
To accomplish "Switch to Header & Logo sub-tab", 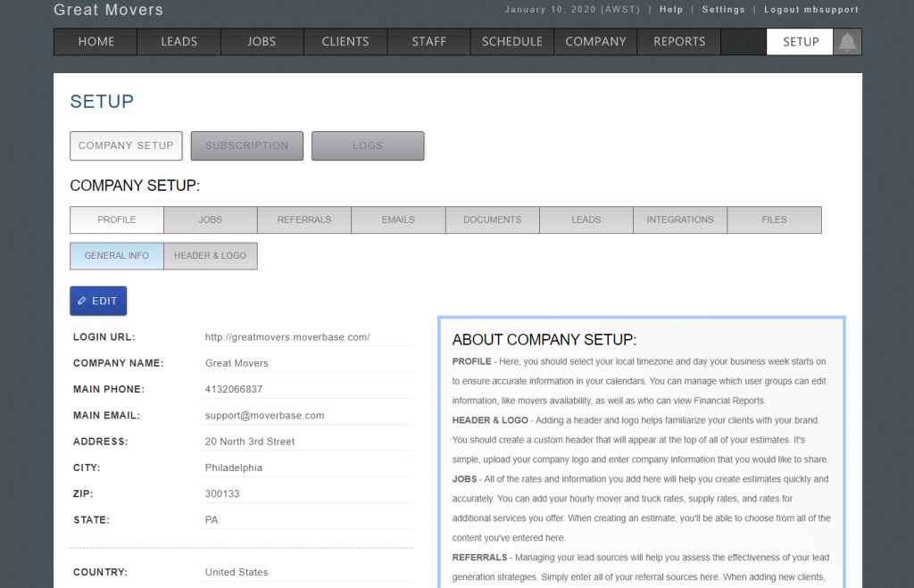I will pos(210,255).
